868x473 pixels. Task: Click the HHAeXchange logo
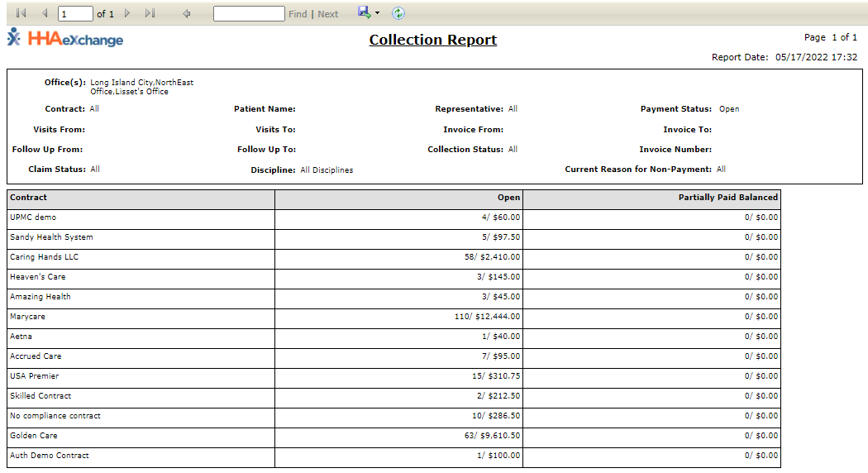point(65,39)
